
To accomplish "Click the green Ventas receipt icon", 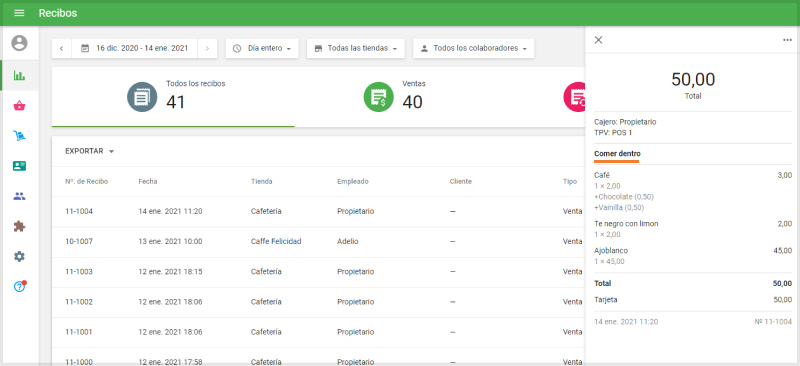I will point(379,97).
